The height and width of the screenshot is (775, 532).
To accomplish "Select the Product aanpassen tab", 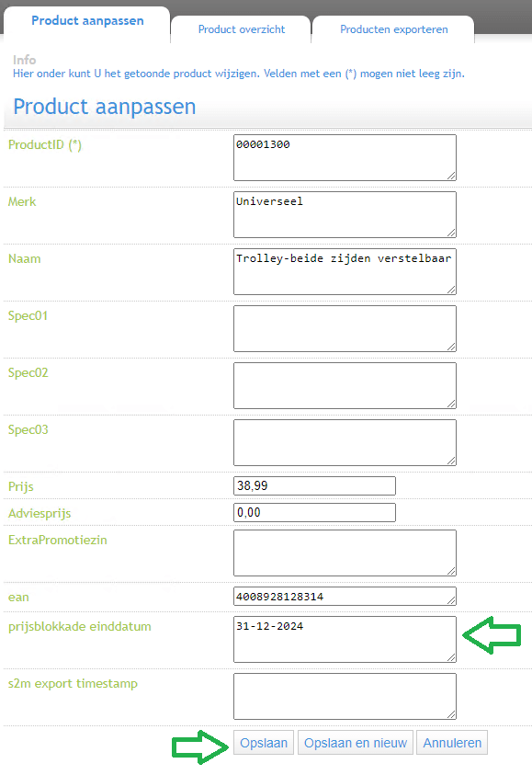I will [x=87, y=21].
